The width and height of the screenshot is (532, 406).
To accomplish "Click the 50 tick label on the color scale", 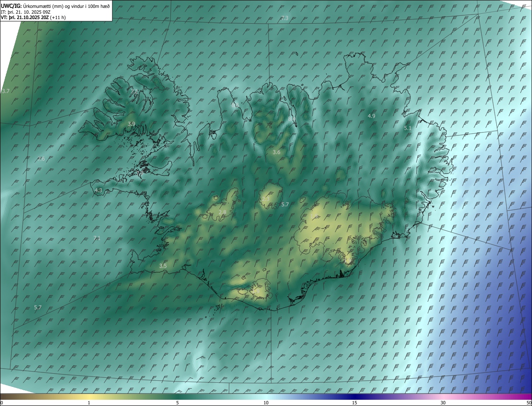I will coord(529,403).
